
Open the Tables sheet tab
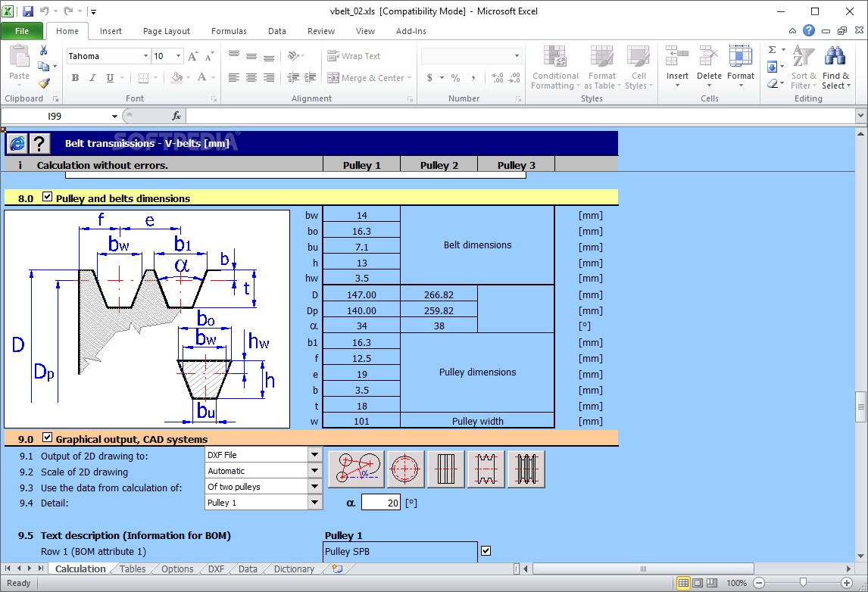133,569
